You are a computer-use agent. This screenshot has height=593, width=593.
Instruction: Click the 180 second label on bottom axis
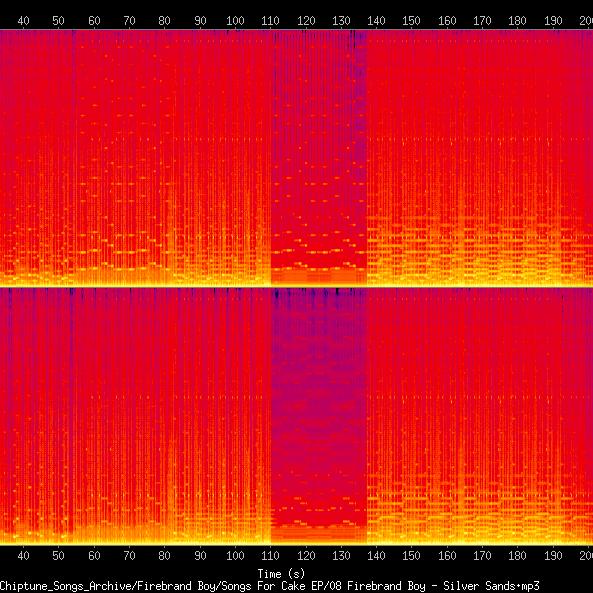coord(517,556)
